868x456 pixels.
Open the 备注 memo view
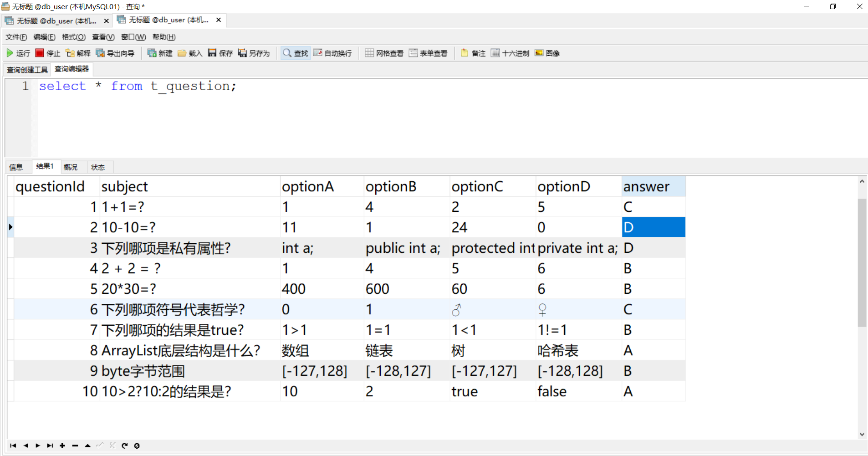point(473,53)
